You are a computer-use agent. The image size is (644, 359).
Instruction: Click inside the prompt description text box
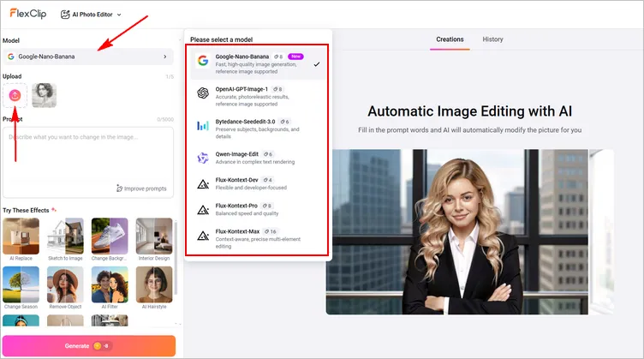tap(88, 162)
